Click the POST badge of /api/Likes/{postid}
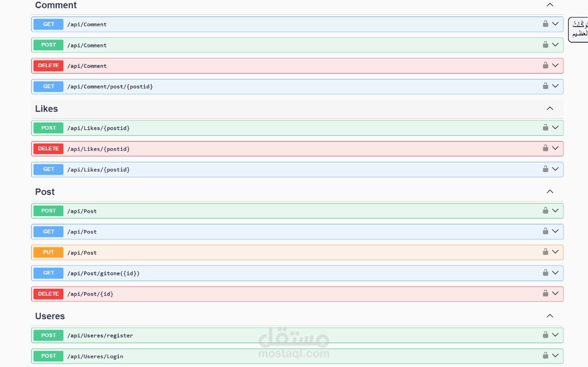The image size is (588, 367). tap(48, 128)
